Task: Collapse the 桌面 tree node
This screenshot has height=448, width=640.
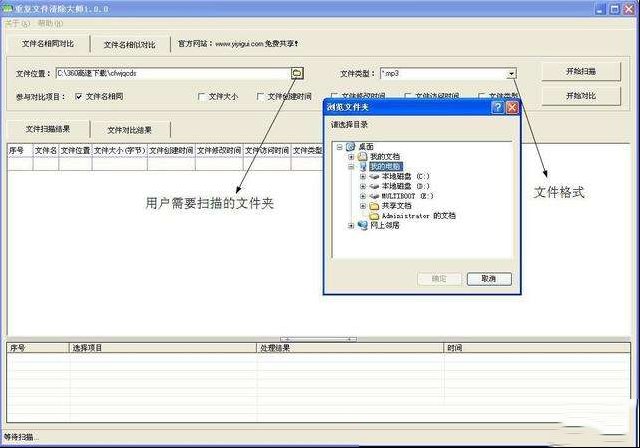Action: (x=340, y=147)
